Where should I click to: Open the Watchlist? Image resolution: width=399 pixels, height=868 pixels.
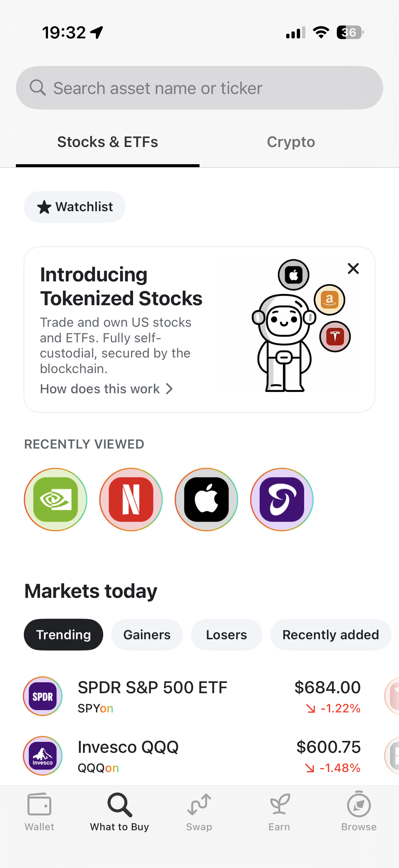tap(74, 207)
